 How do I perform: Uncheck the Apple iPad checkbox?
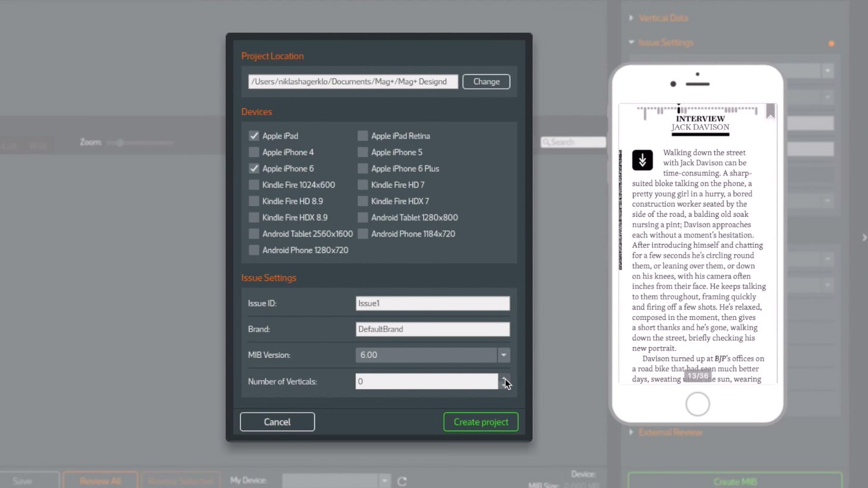(254, 136)
